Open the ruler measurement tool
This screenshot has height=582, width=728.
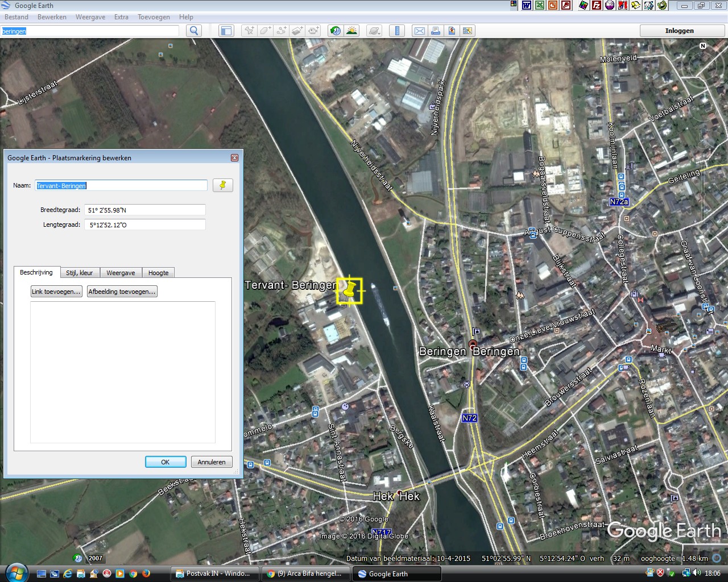397,31
